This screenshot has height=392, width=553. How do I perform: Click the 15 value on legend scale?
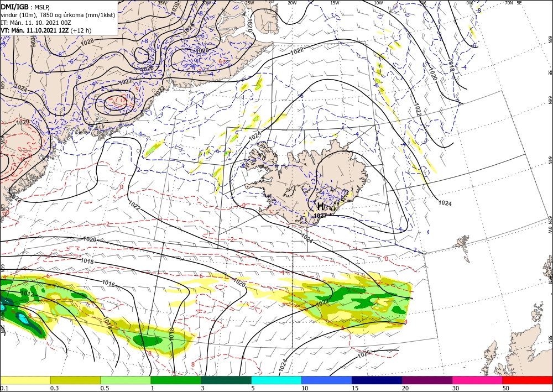(355, 388)
